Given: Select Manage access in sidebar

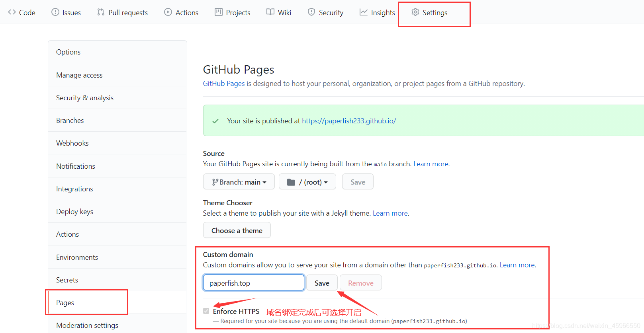Looking at the screenshot, I should (117, 75).
